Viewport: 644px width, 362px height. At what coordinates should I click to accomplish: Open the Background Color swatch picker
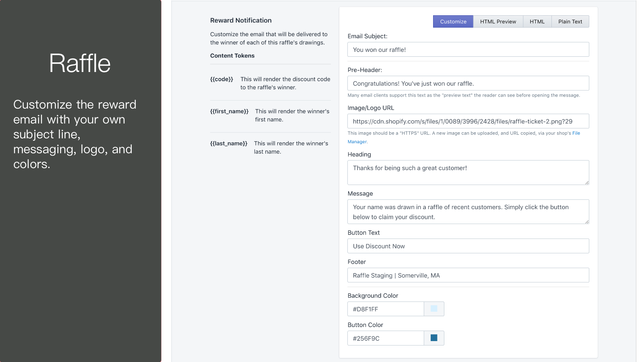click(434, 309)
